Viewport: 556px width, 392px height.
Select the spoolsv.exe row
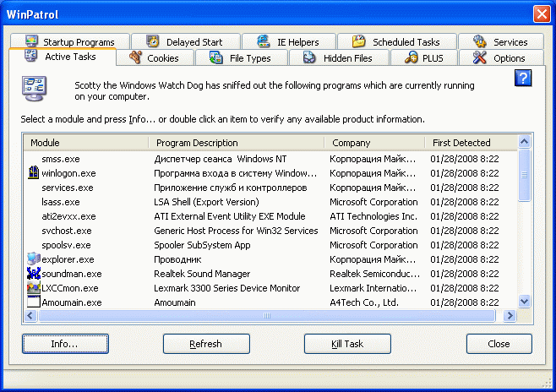click(x=270, y=245)
